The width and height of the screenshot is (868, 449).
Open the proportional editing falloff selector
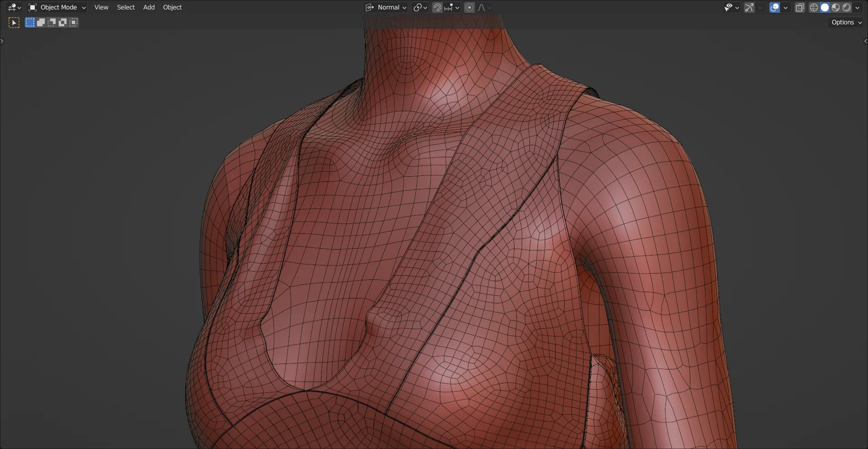484,7
